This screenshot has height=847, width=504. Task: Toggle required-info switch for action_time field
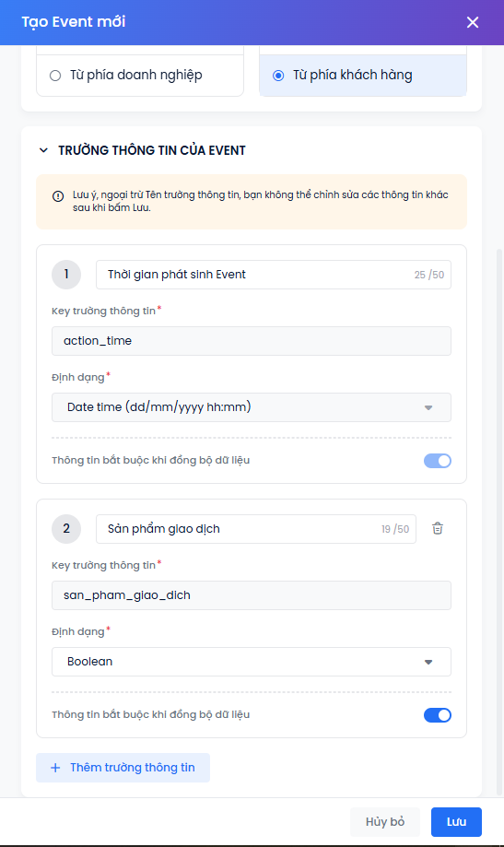pos(438,461)
